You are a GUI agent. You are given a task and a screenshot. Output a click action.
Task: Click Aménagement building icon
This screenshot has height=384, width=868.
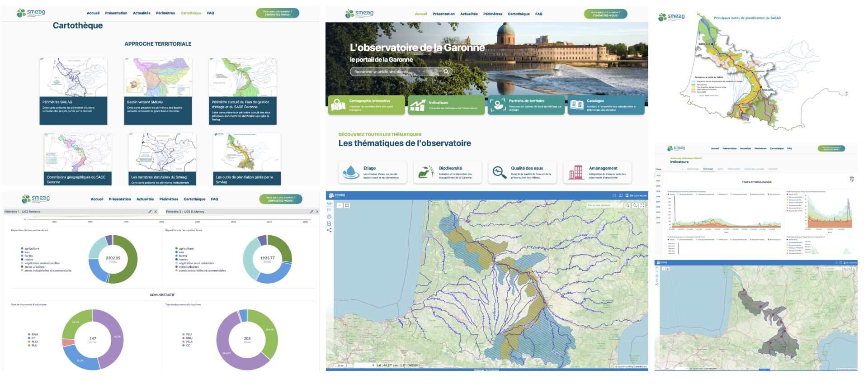576,172
